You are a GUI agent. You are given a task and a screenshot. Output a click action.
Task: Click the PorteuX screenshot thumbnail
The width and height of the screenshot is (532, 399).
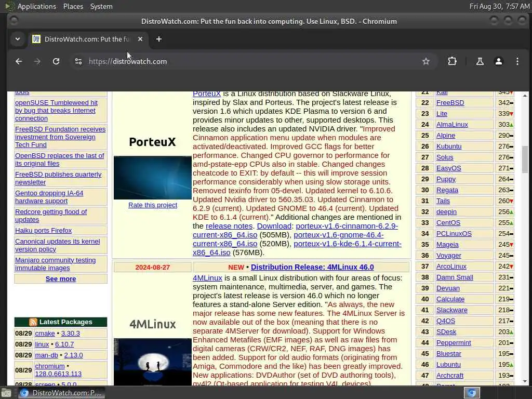(x=153, y=178)
